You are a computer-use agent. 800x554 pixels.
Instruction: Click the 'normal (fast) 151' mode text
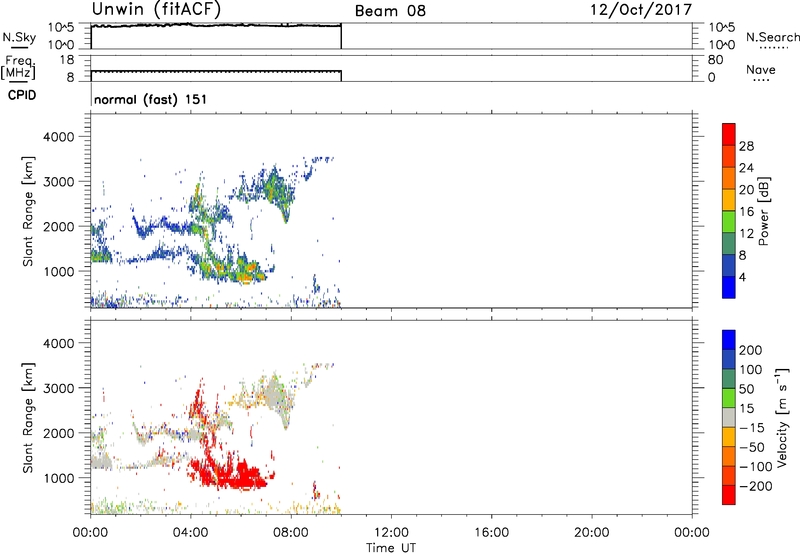(151, 99)
